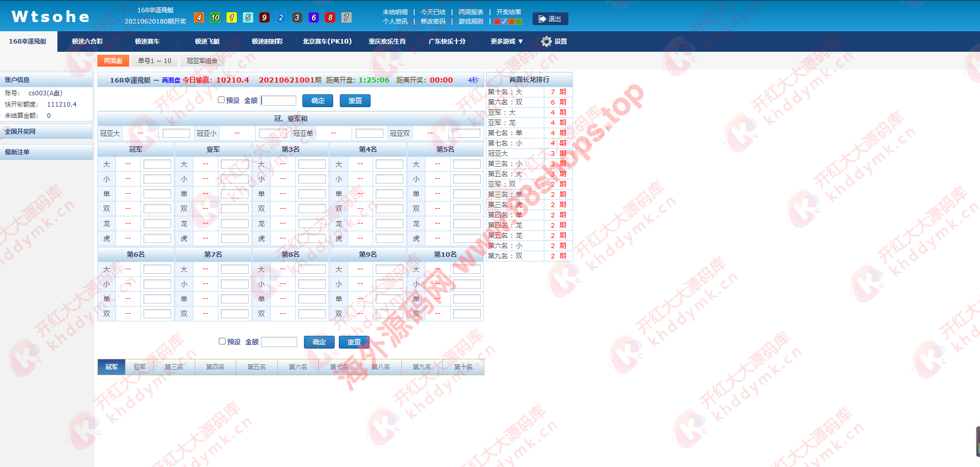Open settings via the gear icon
The image size is (980, 467).
(547, 42)
